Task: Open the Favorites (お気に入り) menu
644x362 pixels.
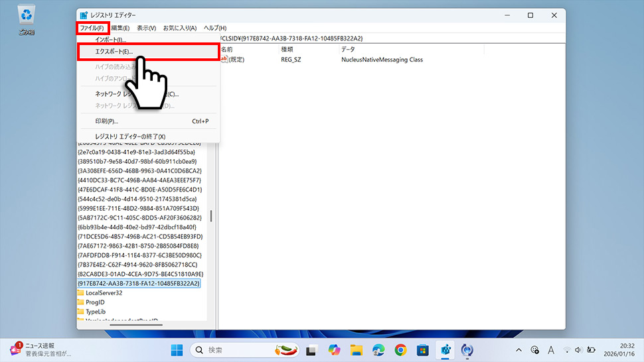Action: click(180, 28)
